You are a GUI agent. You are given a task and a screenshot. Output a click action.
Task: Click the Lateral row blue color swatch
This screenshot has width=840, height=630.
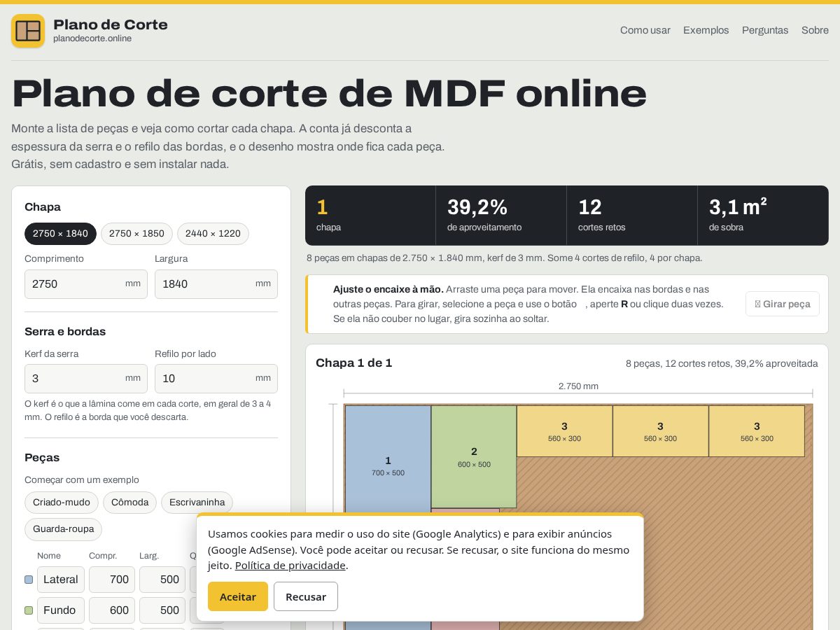tap(29, 580)
